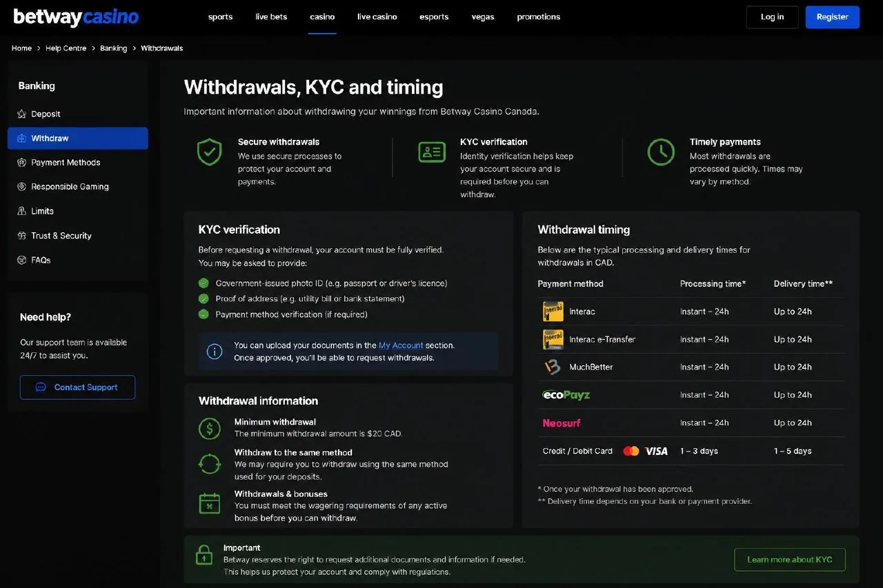Click the Responsible Gaming sidebar icon
This screenshot has height=588, width=883.
22,187
